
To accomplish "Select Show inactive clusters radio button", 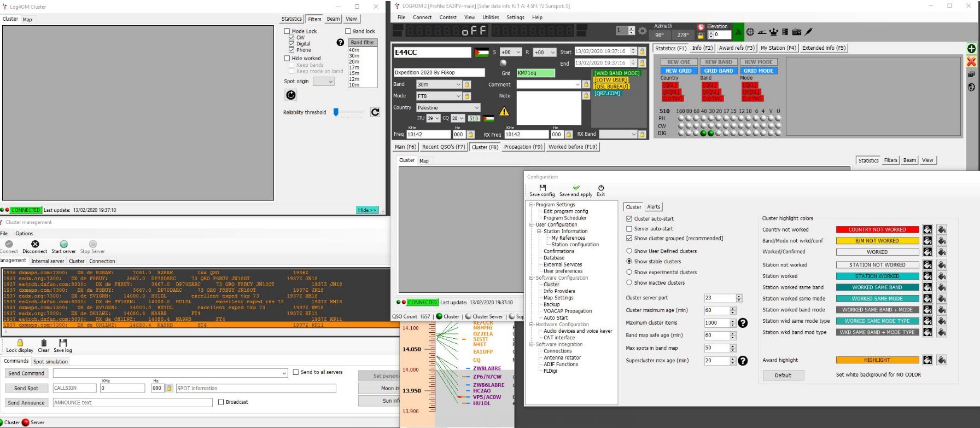I will [629, 282].
